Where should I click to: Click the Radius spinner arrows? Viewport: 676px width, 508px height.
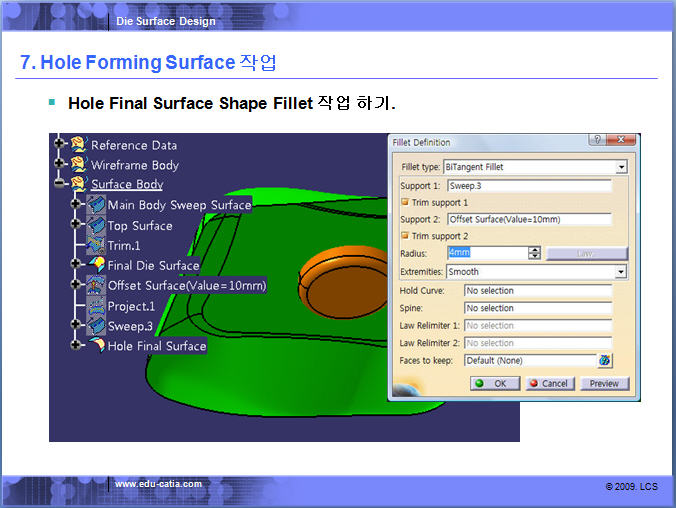(534, 253)
